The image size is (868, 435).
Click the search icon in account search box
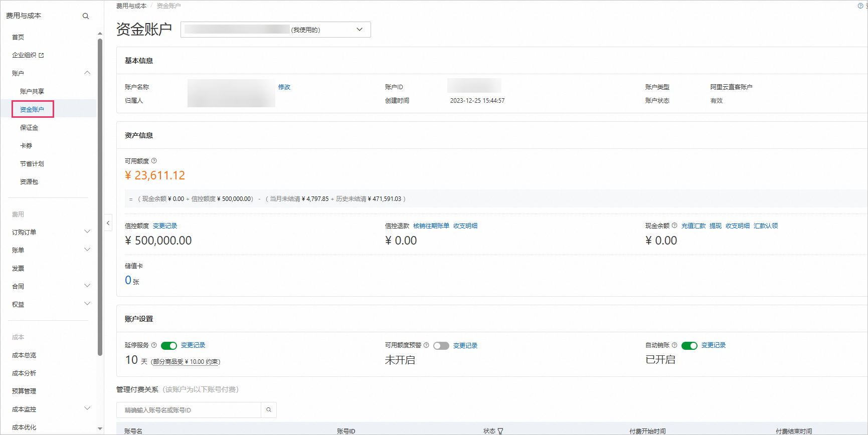coord(269,410)
